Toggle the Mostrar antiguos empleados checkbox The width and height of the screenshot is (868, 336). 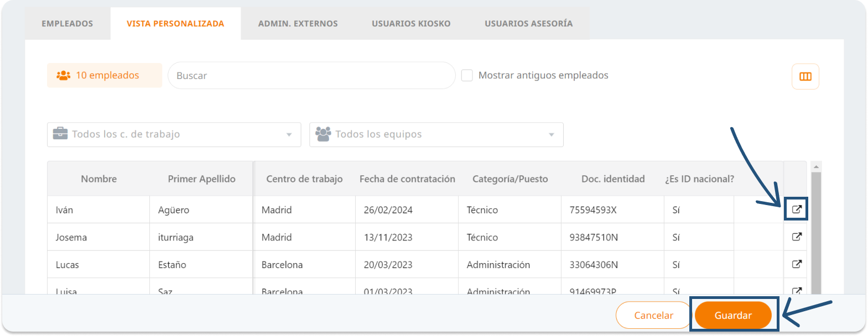pos(467,75)
